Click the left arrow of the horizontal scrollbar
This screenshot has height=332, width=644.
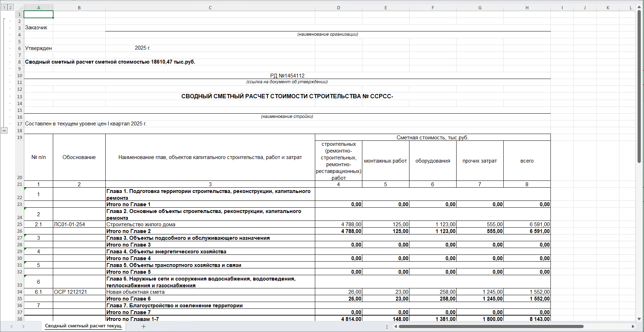point(395,326)
